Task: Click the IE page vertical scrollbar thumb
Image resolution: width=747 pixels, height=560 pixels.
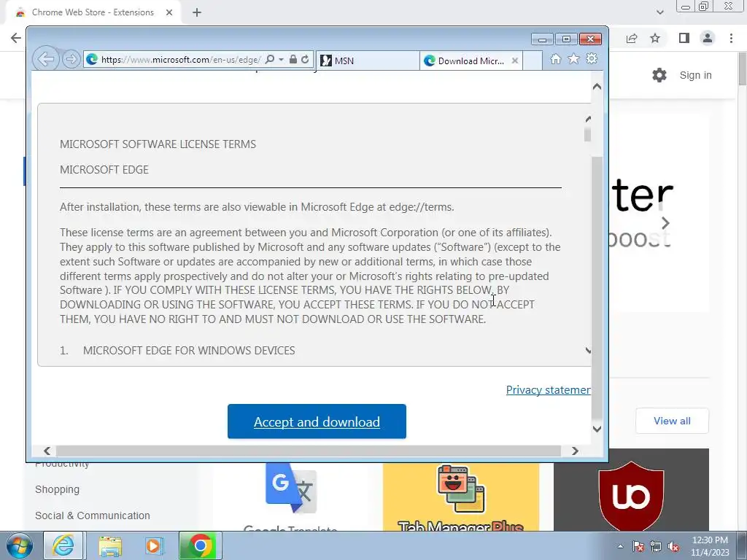Action: (x=597, y=287)
